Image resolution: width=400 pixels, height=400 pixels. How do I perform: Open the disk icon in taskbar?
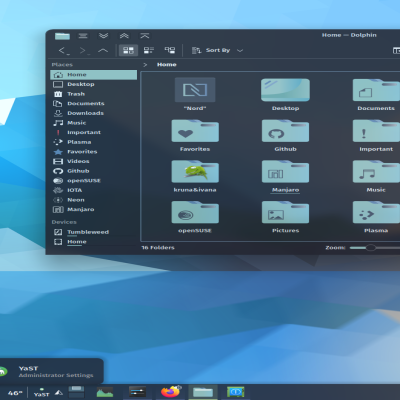[x=76, y=392]
